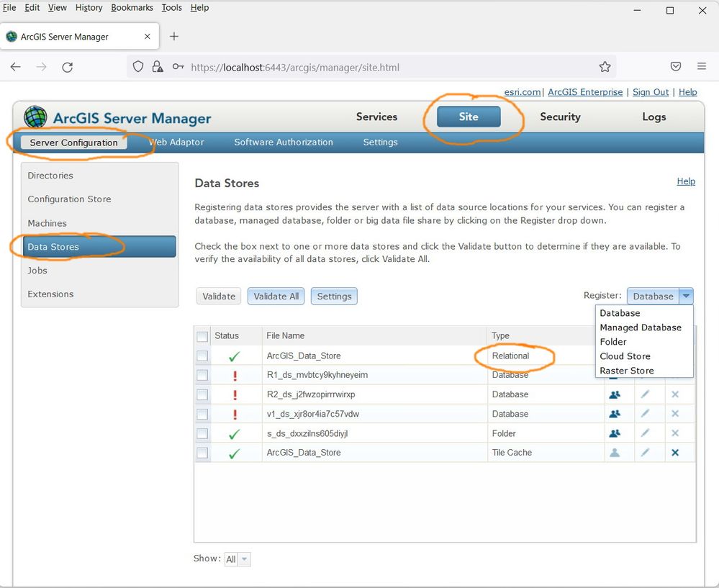Edit the v1_ds_xjr8or4ia7c57vdw data store

coord(645,414)
